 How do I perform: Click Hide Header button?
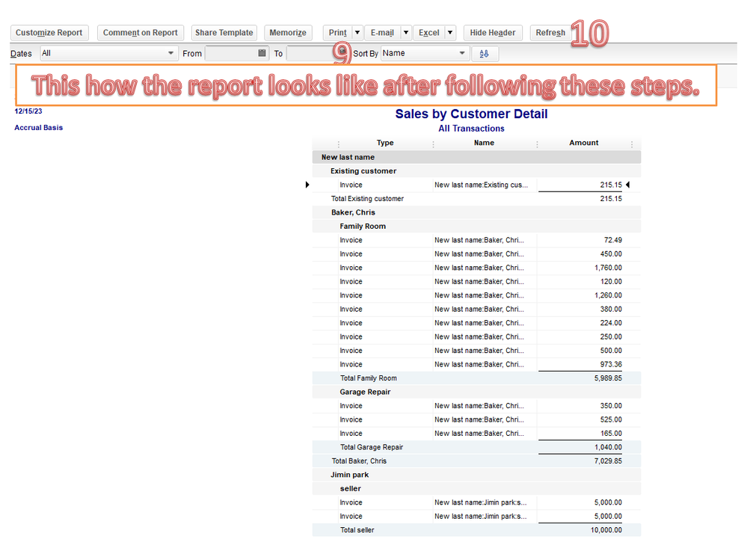493,33
